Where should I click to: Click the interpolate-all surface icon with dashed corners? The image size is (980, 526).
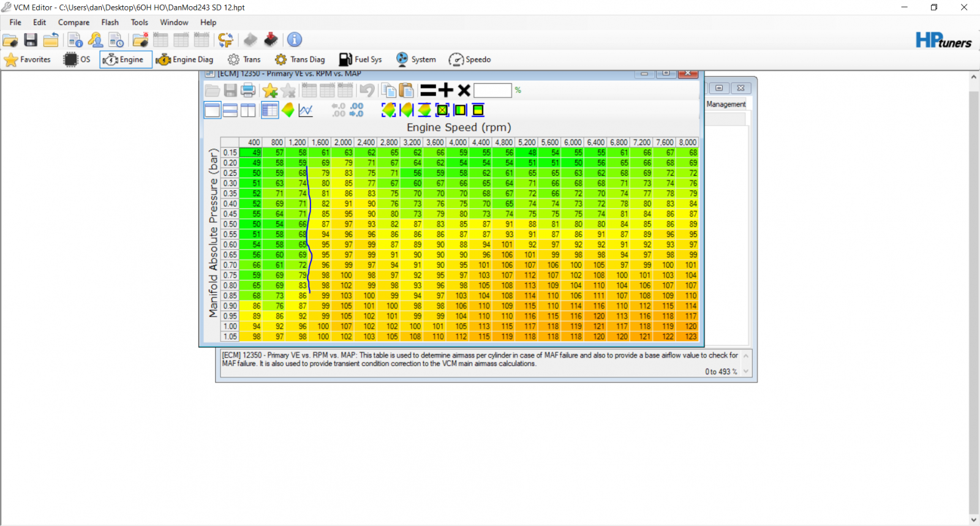(388, 110)
